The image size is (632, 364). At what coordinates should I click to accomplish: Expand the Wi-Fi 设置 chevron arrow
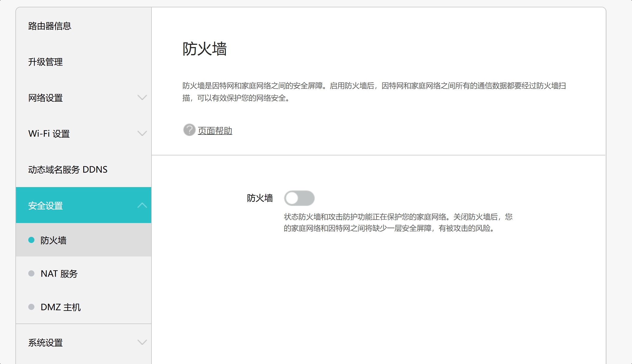(142, 134)
